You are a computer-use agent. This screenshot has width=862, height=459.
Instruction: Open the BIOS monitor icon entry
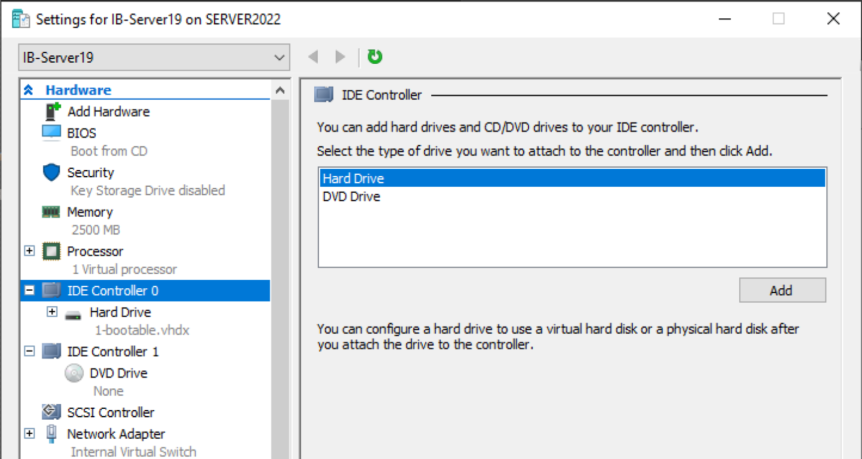[51, 133]
